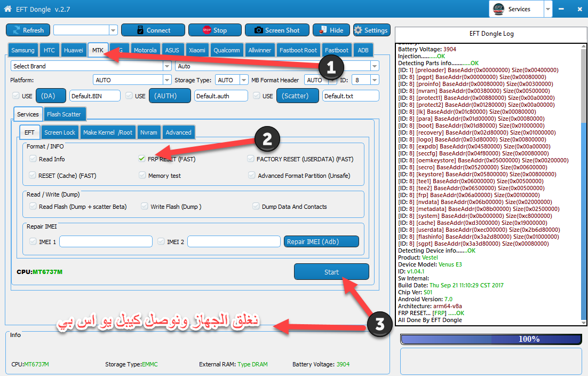Select the MTK tab

click(98, 50)
